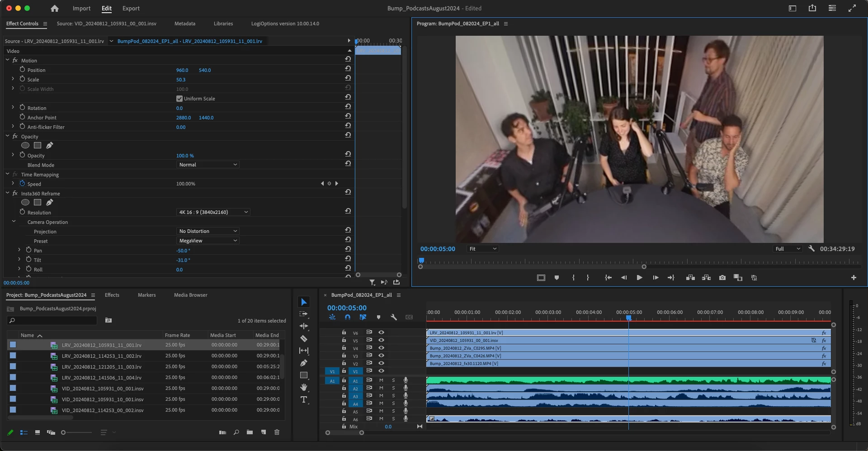This screenshot has width=868, height=451.
Task: Open the Resolution dropdown
Action: click(213, 212)
